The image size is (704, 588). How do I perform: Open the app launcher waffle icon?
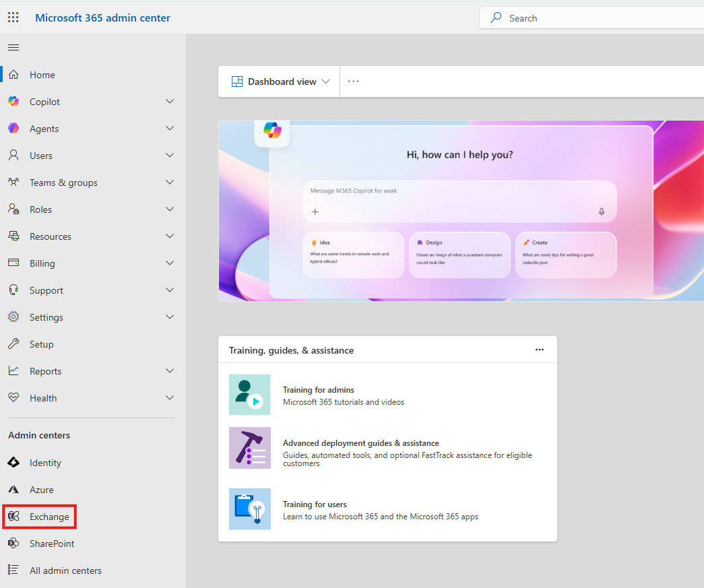(x=13, y=18)
